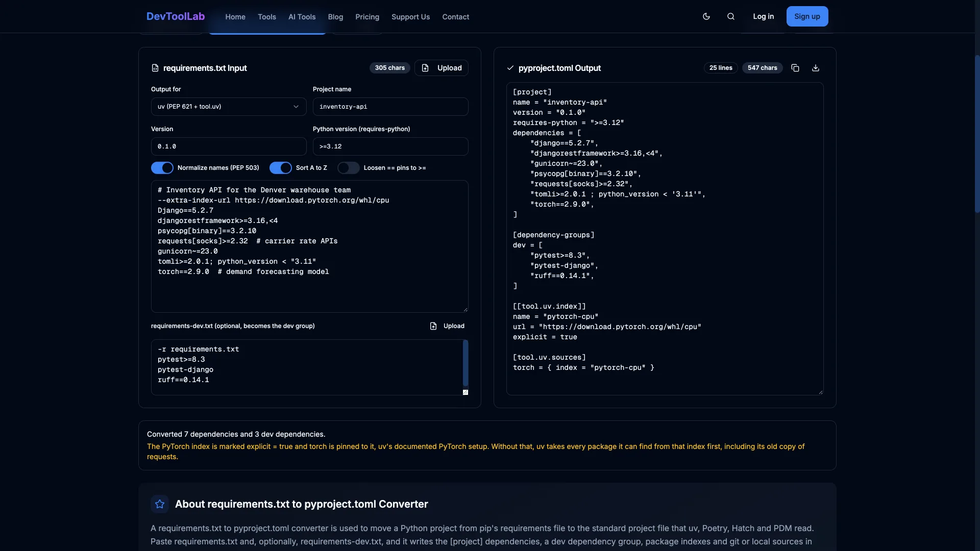The image size is (980, 551).
Task: Go to AI Tools page
Action: click(302, 17)
